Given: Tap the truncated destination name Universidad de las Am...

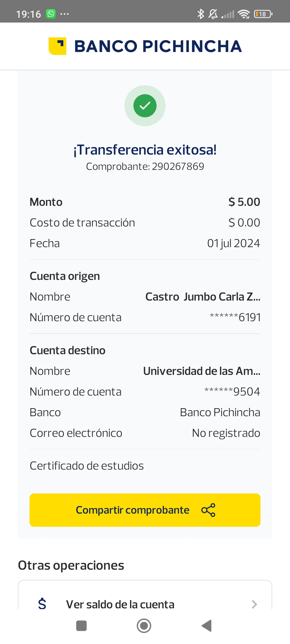Looking at the screenshot, I should (x=202, y=371).
